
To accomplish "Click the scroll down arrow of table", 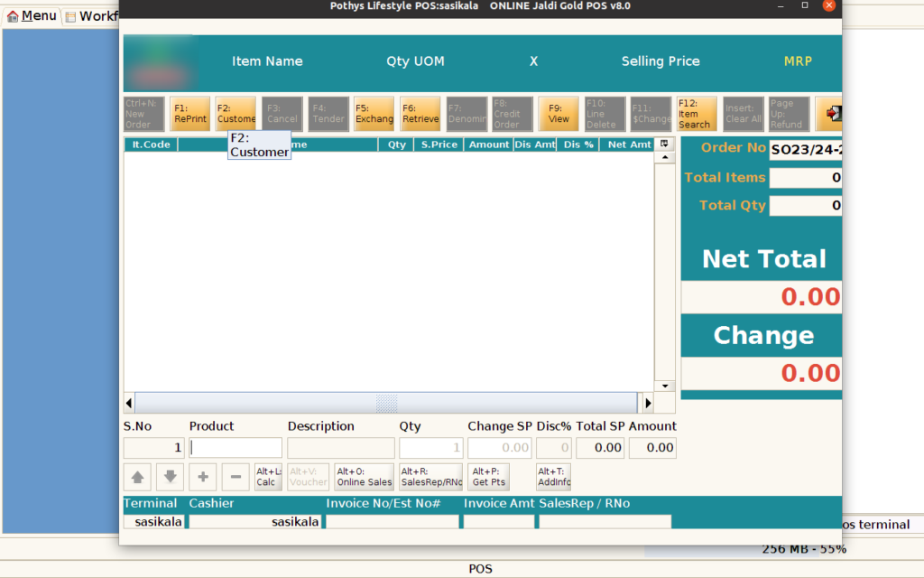I will coord(665,386).
